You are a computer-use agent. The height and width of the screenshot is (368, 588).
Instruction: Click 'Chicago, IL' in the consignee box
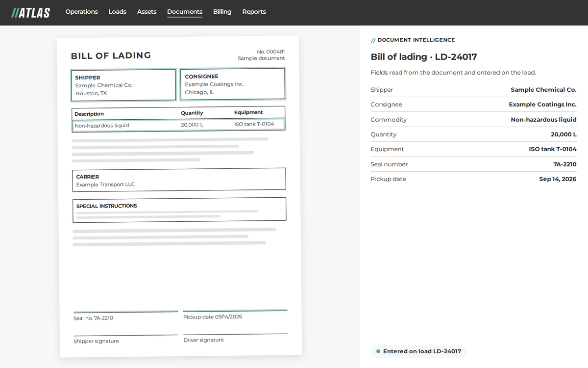click(x=199, y=92)
